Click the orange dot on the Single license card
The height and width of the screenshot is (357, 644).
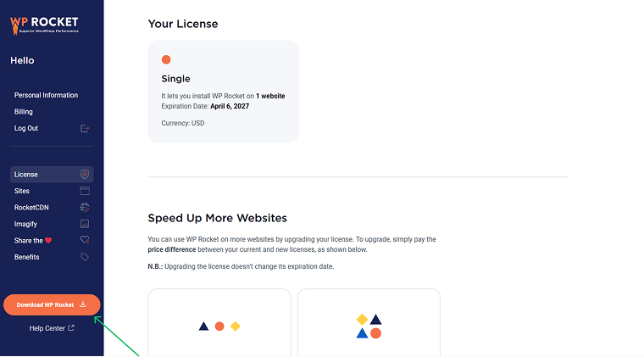166,59
